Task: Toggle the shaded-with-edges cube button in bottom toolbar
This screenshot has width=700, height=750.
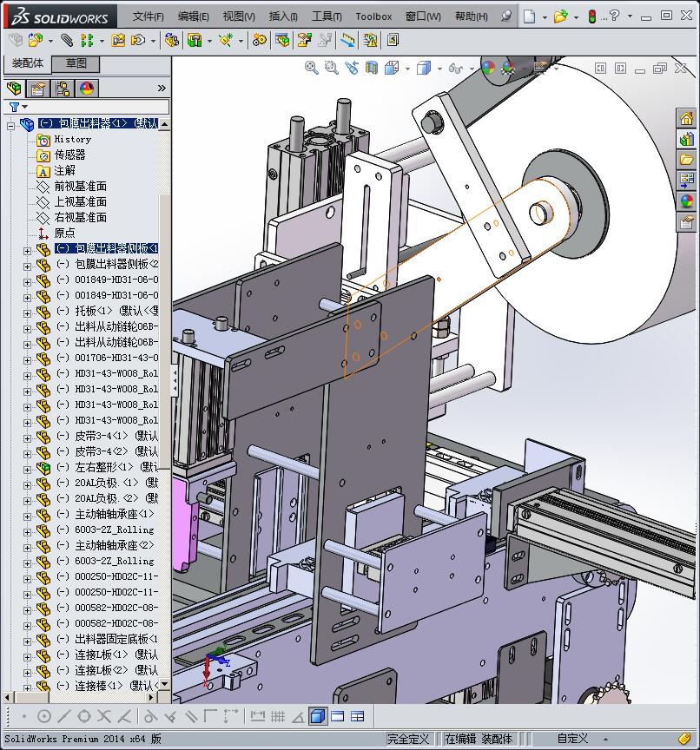Action: pyautogui.click(x=318, y=716)
